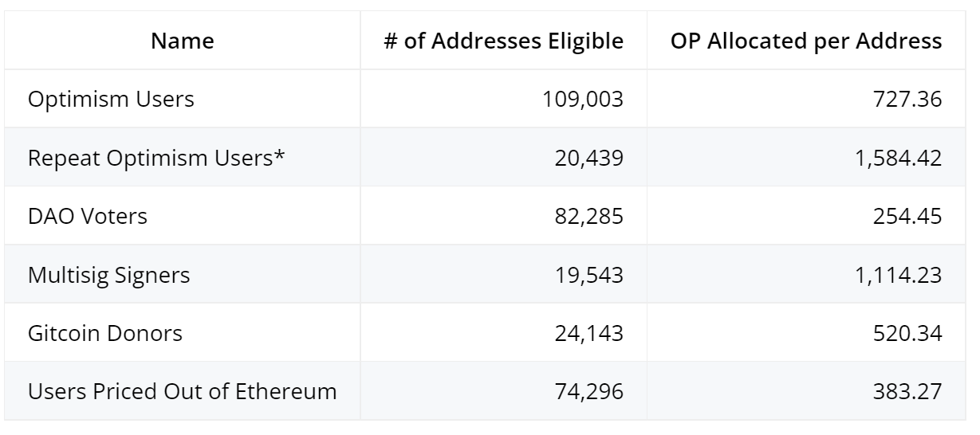The width and height of the screenshot is (980, 435).
Task: Click the Name column header
Action: (x=182, y=42)
